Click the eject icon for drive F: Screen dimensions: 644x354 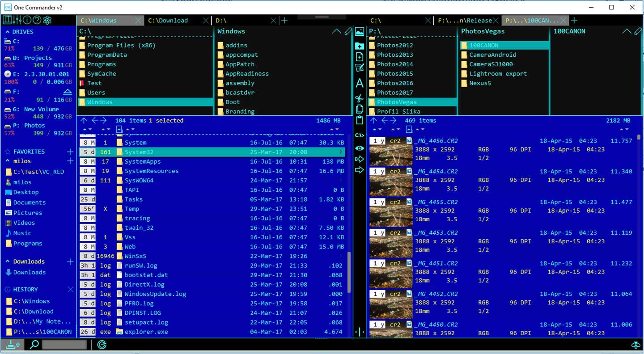pos(68,92)
